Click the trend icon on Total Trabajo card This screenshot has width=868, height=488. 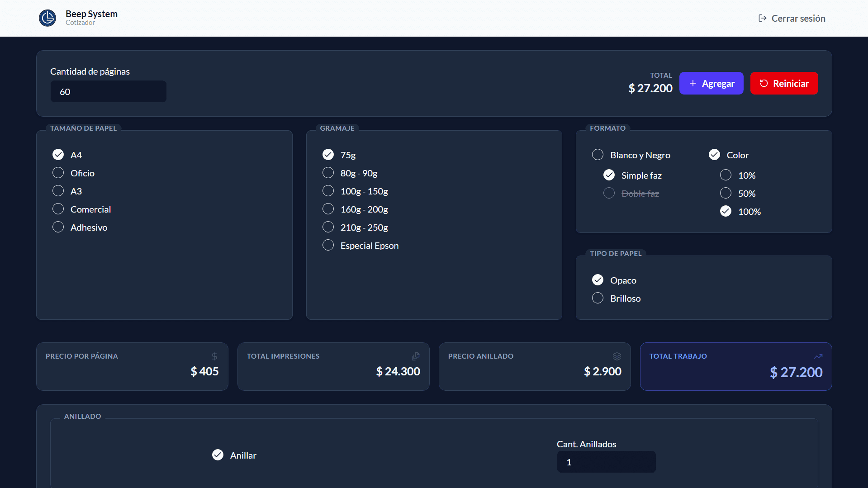click(819, 356)
